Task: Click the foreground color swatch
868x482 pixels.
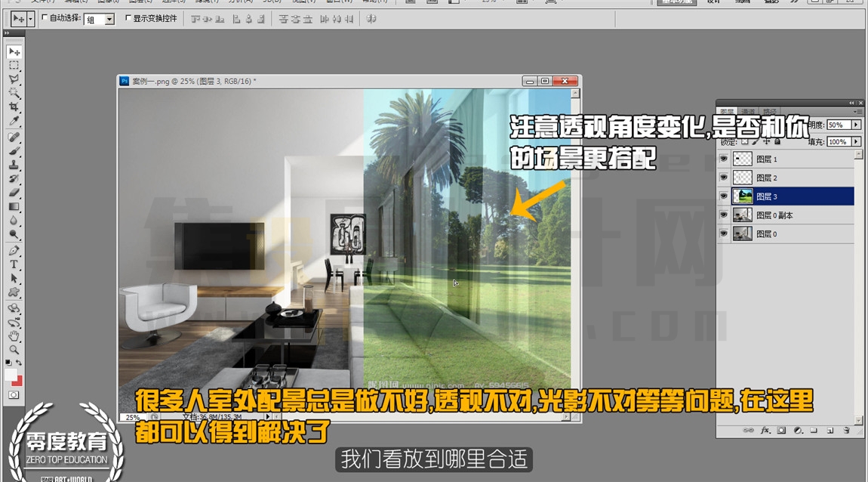Action: click(x=11, y=375)
